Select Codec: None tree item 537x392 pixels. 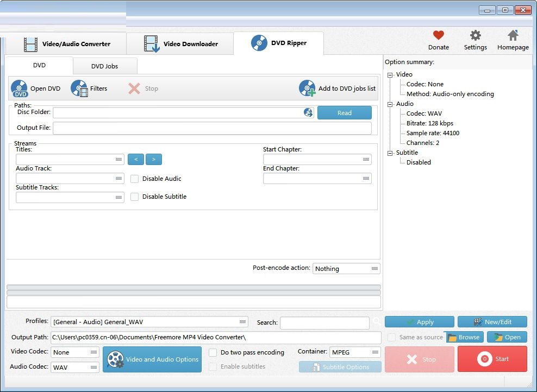[x=424, y=84]
